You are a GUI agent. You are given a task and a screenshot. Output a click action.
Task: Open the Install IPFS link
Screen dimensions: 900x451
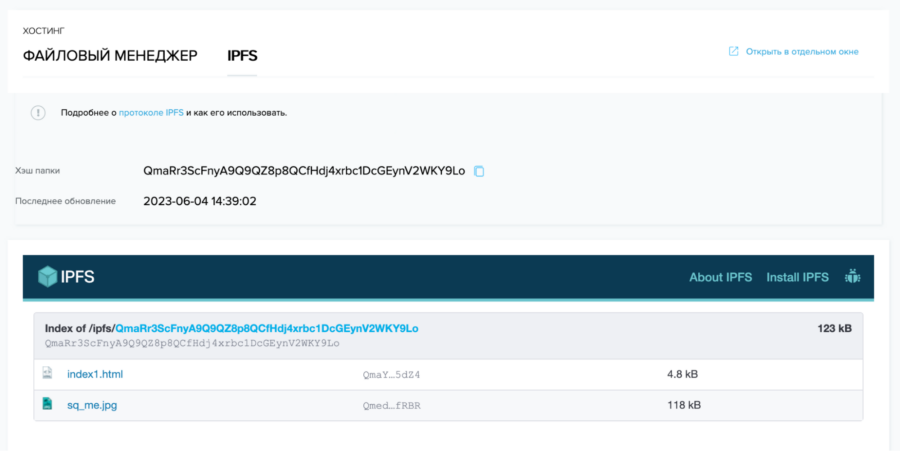[797, 277]
